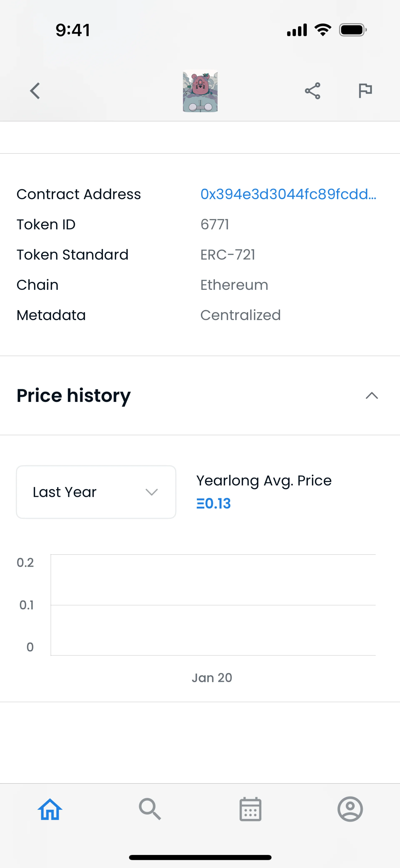Image resolution: width=400 pixels, height=868 pixels.
Task: Tap the Centralized metadata value
Action: (x=240, y=315)
